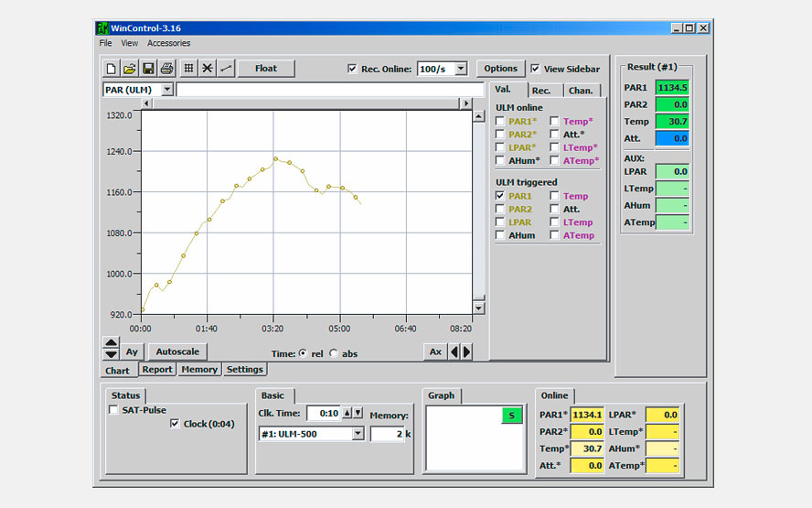This screenshot has width=812, height=508.
Task: Click the WinControl app icon in title bar
Action: pos(102,28)
